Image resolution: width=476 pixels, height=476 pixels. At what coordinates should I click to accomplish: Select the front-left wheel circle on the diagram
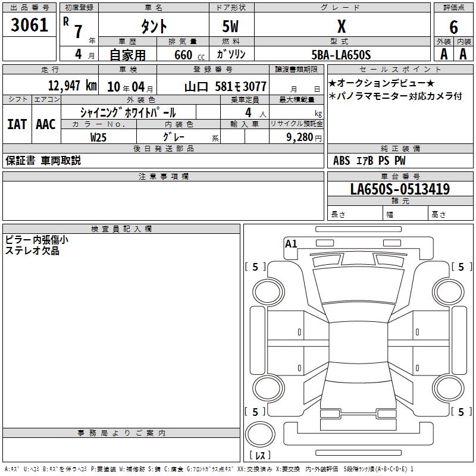pos(268,292)
